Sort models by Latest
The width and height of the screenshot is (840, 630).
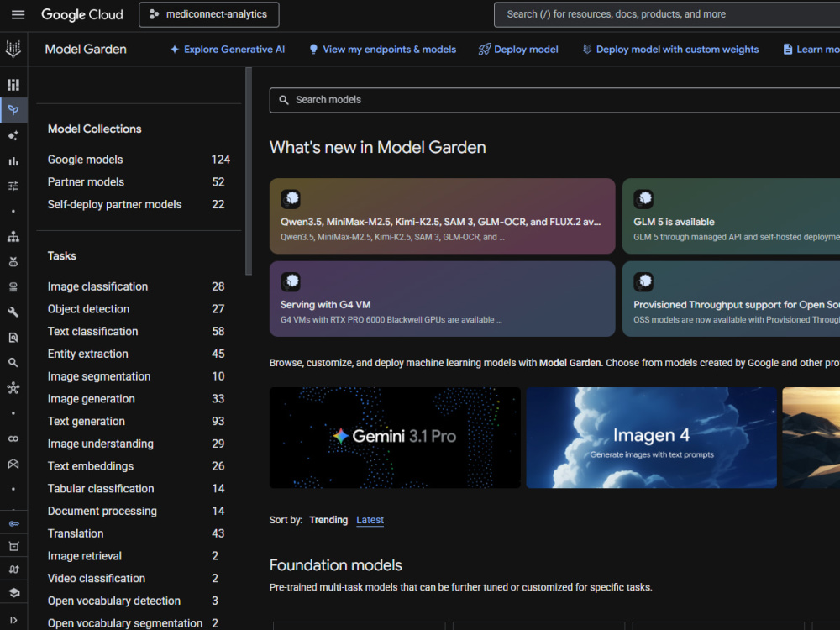tap(370, 520)
